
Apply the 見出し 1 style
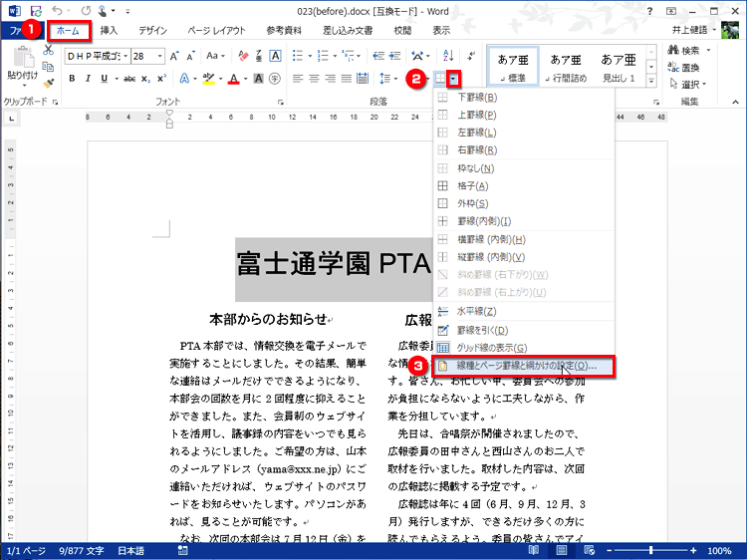619,67
